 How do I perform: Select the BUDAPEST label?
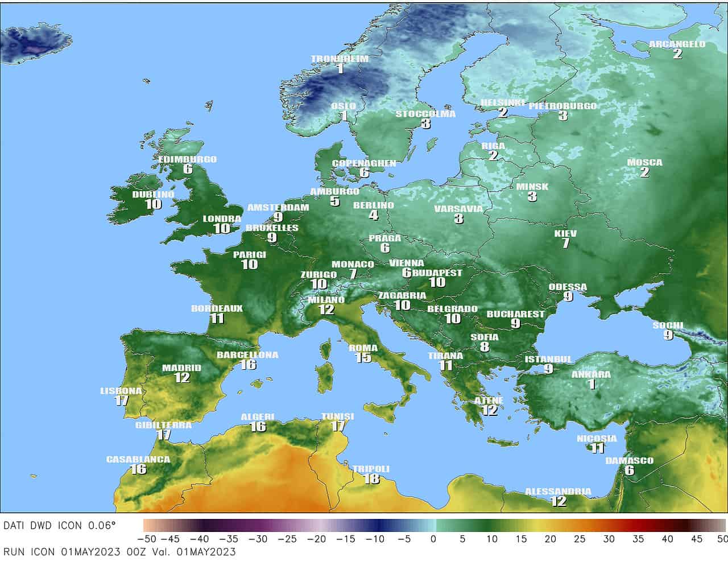coord(437,273)
